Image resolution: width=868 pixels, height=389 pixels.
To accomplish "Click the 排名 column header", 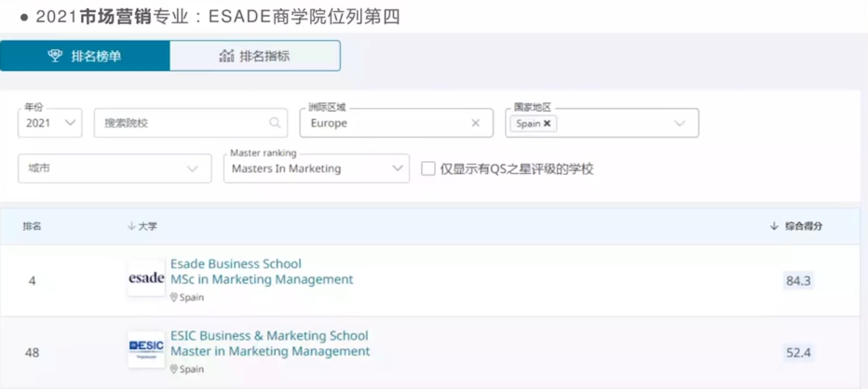I will (x=32, y=226).
